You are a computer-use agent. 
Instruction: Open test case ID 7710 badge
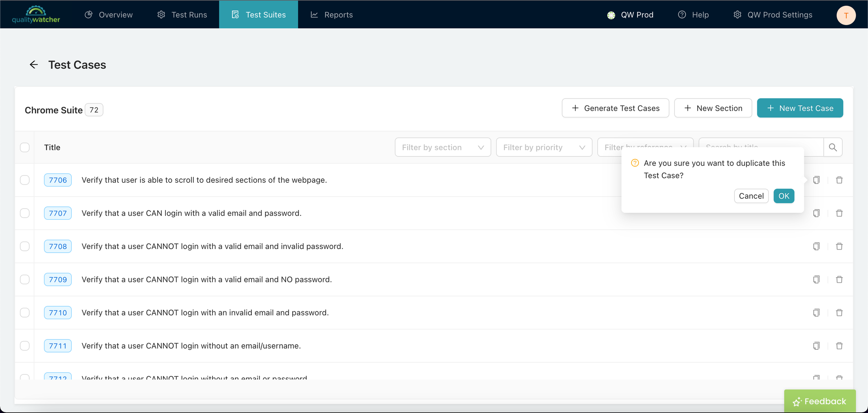(x=58, y=313)
